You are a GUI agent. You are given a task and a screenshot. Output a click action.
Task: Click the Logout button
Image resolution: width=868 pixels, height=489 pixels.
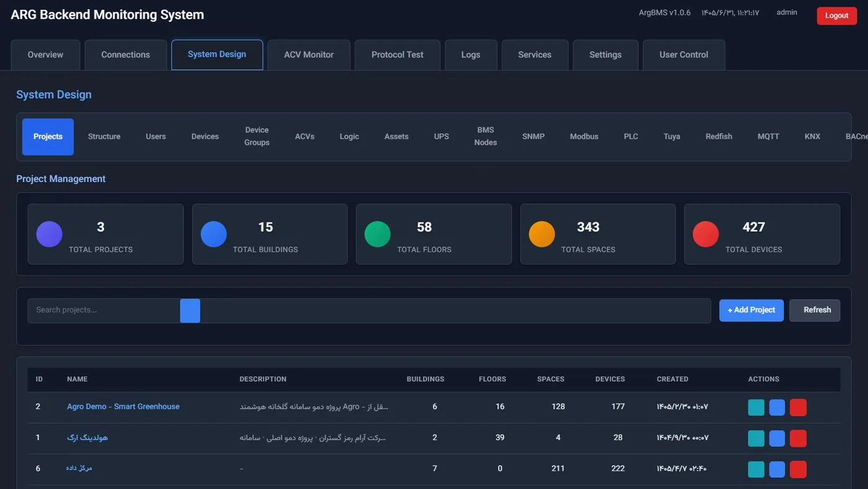point(836,16)
